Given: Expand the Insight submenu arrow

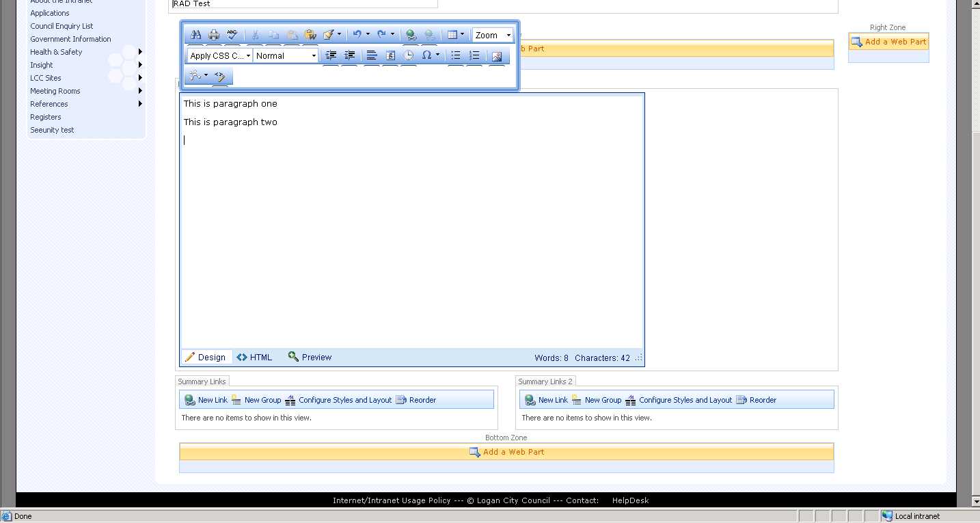Looking at the screenshot, I should (140, 65).
